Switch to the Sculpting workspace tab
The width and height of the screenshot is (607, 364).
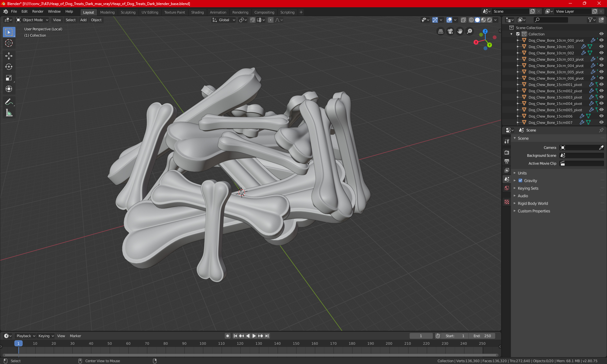pyautogui.click(x=128, y=12)
